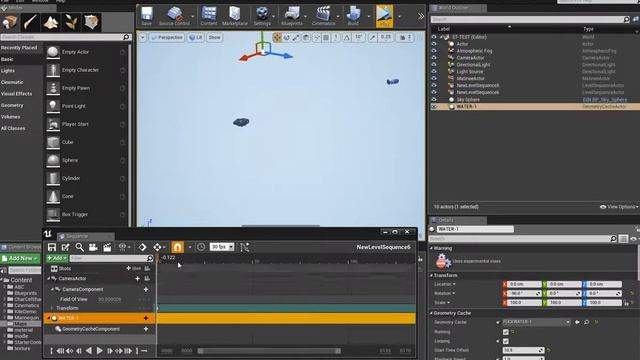
Task: Select the All Classes category tab
Action: pyautogui.click(x=13, y=128)
